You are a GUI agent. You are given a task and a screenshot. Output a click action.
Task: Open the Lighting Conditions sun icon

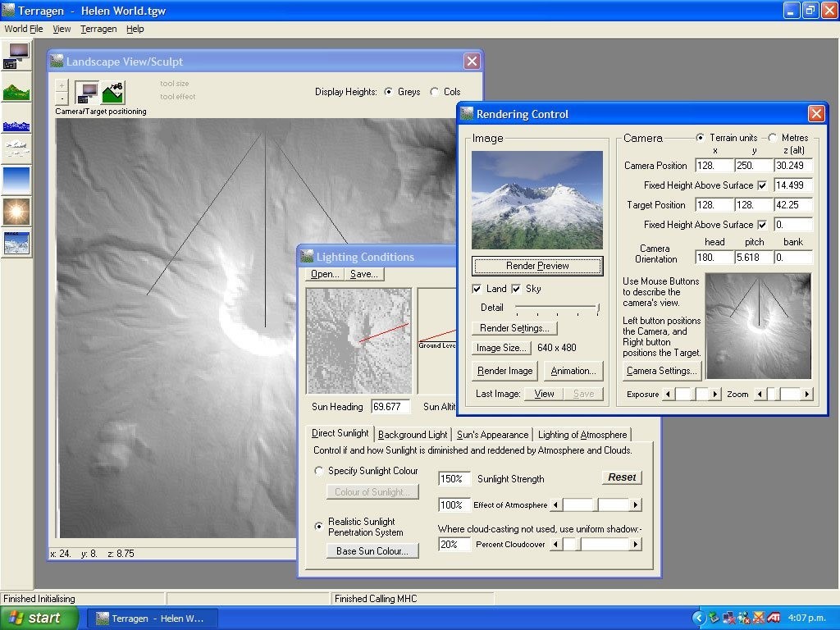pos(16,210)
